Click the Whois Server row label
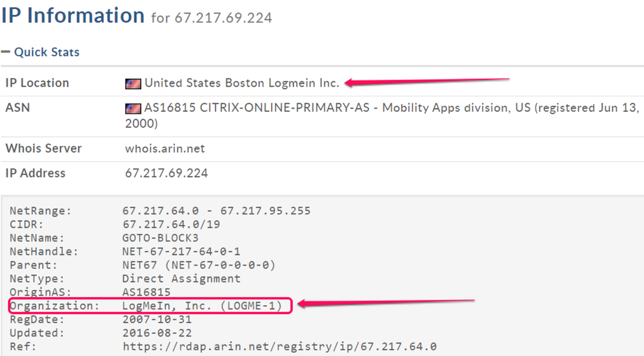The image size is (644, 356). click(x=43, y=149)
